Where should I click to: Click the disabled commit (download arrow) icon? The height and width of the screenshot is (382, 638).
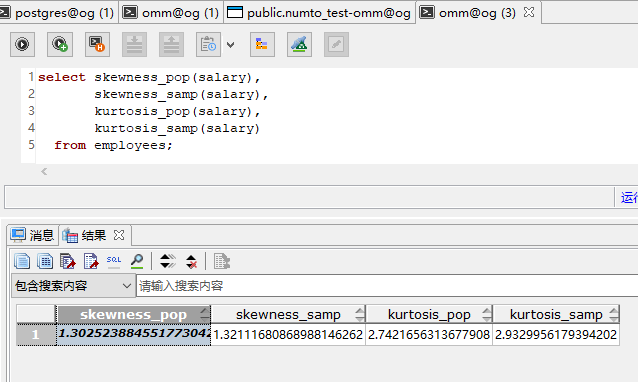pos(134,44)
